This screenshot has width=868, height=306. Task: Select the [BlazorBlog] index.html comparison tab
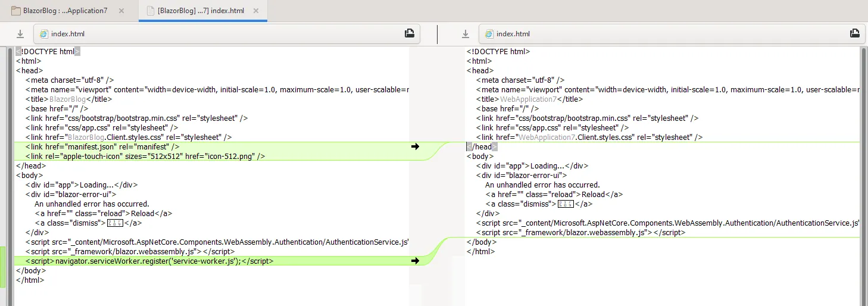(203, 11)
